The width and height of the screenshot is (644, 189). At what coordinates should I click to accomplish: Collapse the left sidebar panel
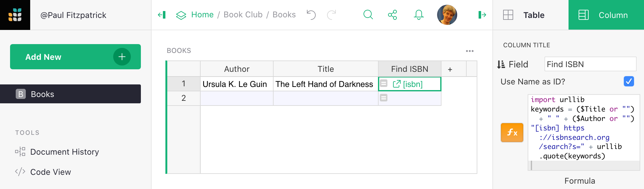click(x=162, y=15)
